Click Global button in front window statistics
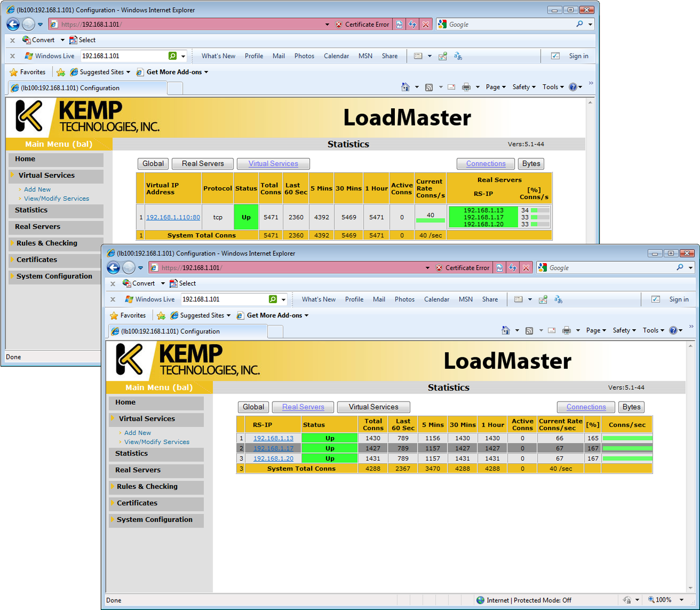The width and height of the screenshot is (700, 610). tap(253, 407)
